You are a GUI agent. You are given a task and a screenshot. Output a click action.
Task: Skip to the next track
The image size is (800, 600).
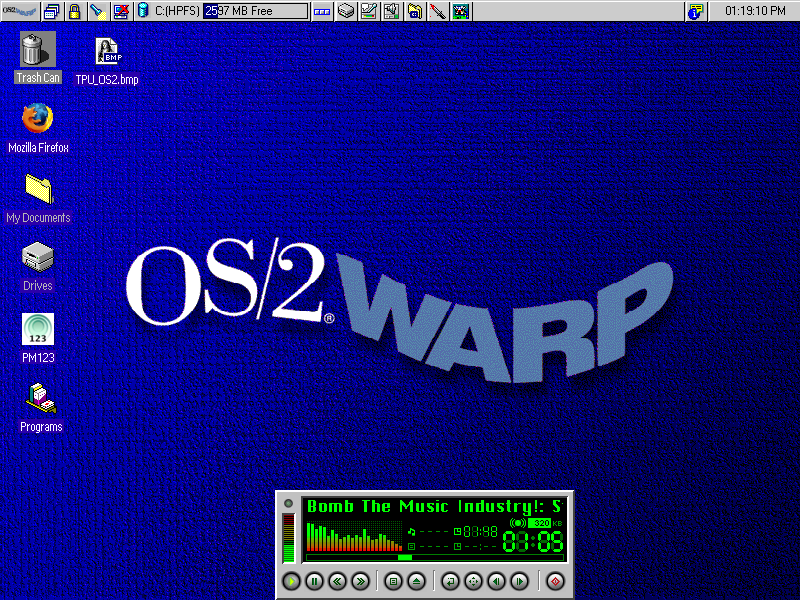coord(519,580)
